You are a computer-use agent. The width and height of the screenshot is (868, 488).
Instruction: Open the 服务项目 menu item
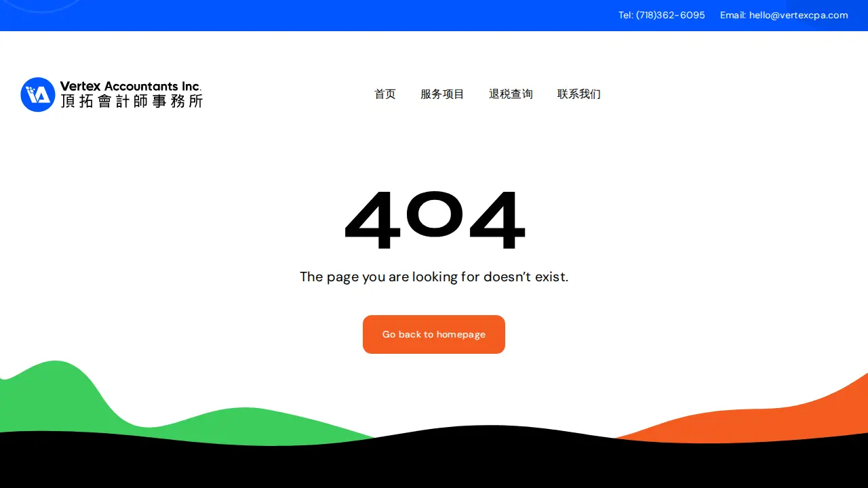(x=442, y=94)
